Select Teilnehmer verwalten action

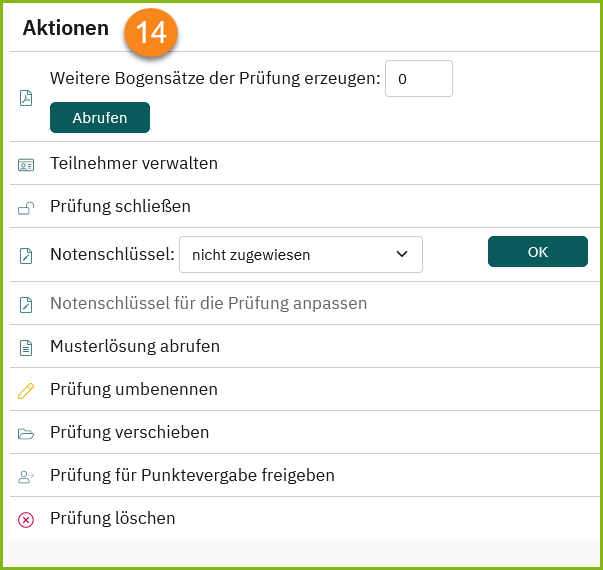[134, 163]
